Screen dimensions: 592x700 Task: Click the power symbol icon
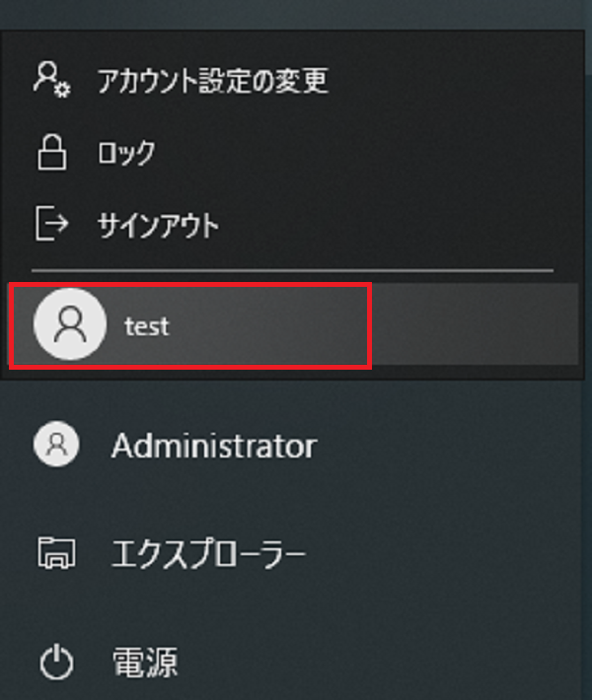tap(56, 662)
